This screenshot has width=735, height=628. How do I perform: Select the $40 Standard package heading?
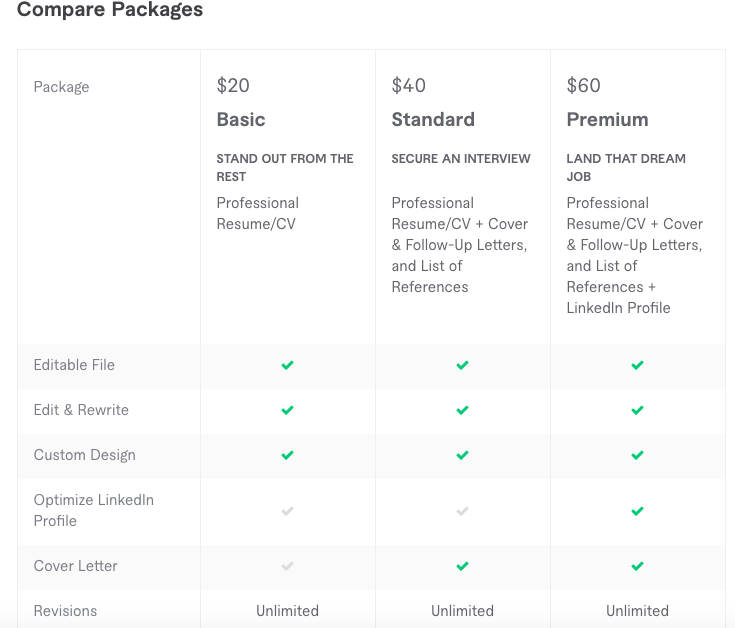433,119
